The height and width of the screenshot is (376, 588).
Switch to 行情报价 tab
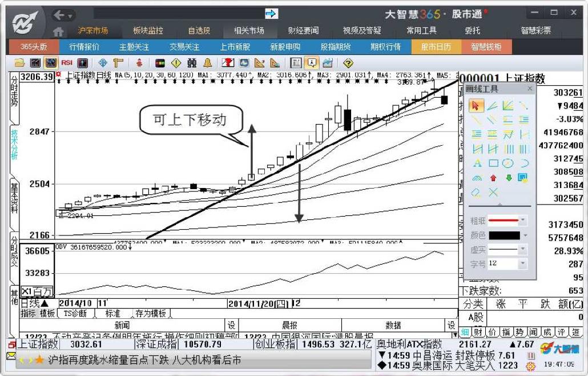(x=84, y=47)
